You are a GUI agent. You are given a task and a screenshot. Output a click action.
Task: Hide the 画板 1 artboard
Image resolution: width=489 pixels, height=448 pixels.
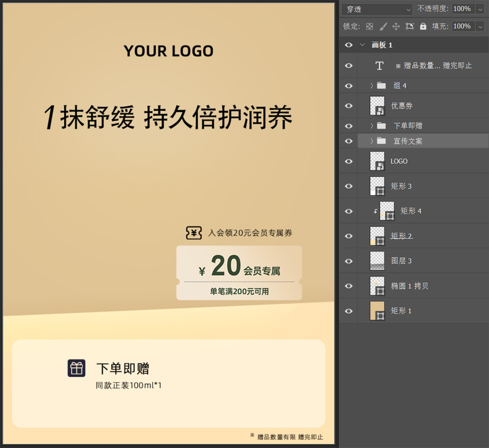(349, 45)
